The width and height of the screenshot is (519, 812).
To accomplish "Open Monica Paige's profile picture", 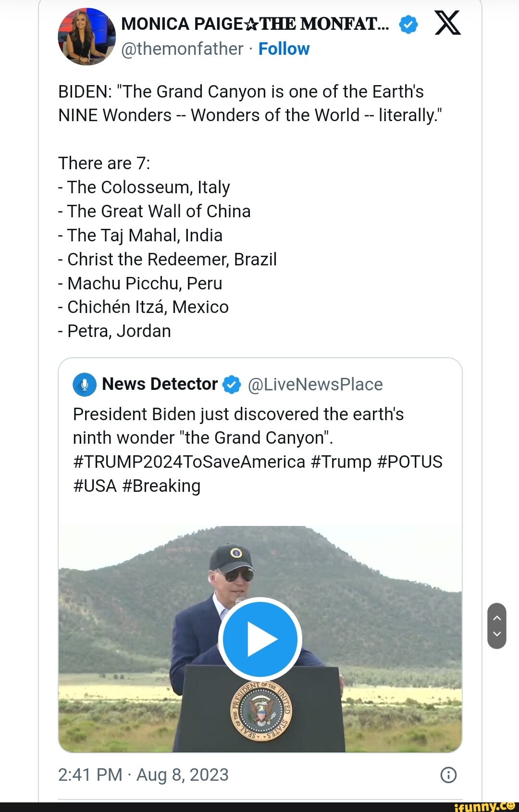I will (86, 37).
